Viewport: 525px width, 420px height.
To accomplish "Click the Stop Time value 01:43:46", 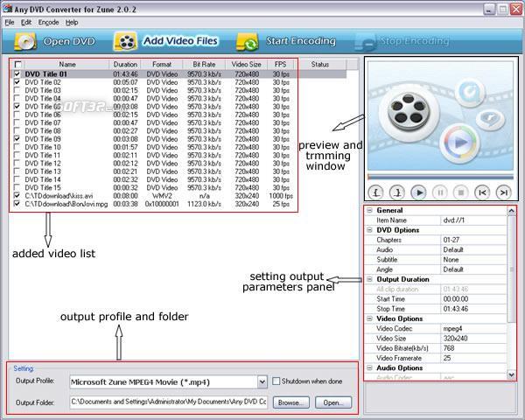I will [x=473, y=309].
